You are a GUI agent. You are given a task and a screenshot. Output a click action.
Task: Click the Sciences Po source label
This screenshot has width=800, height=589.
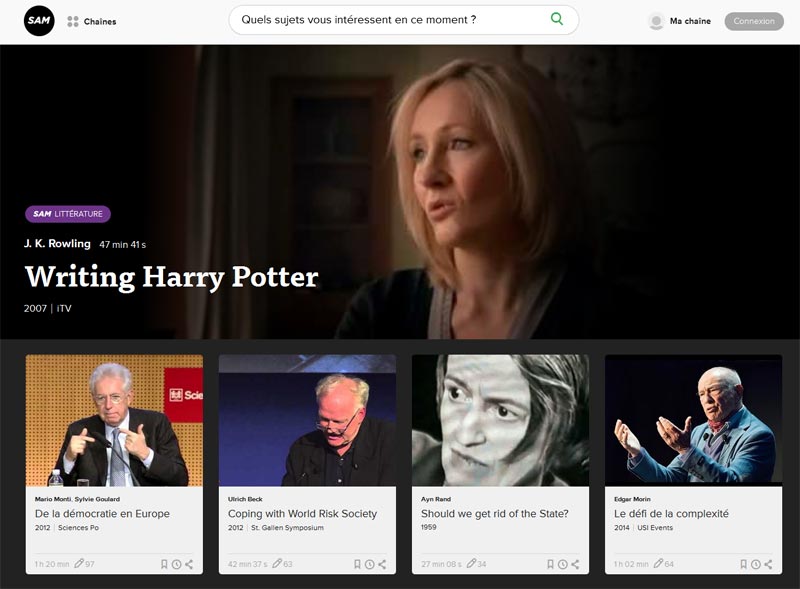(78, 527)
